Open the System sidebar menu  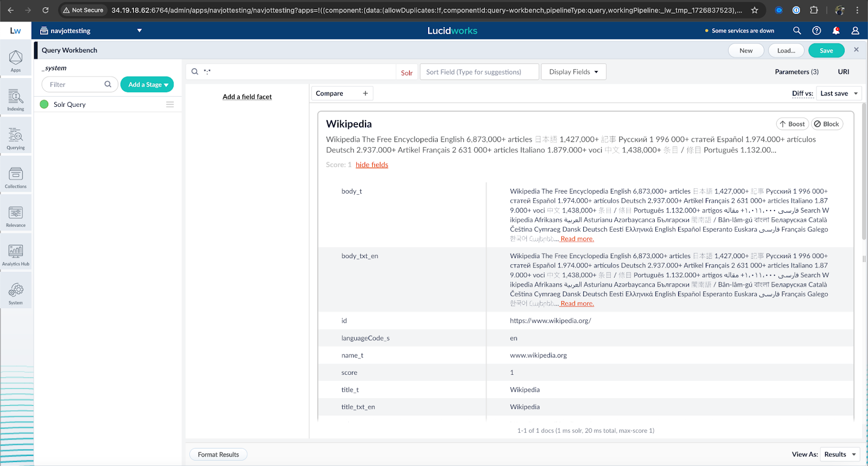(16, 293)
